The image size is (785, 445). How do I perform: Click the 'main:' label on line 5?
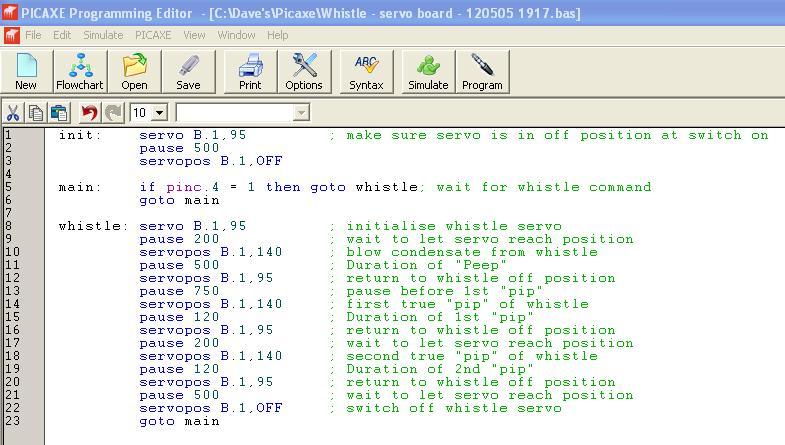[80, 187]
